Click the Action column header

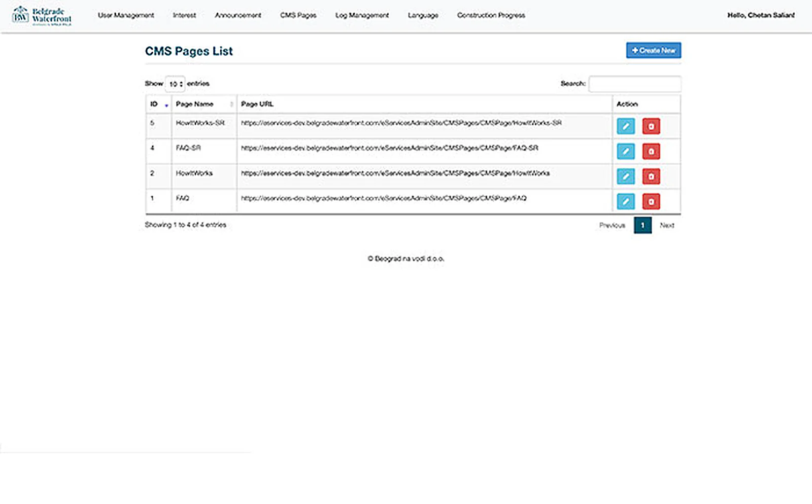point(646,104)
